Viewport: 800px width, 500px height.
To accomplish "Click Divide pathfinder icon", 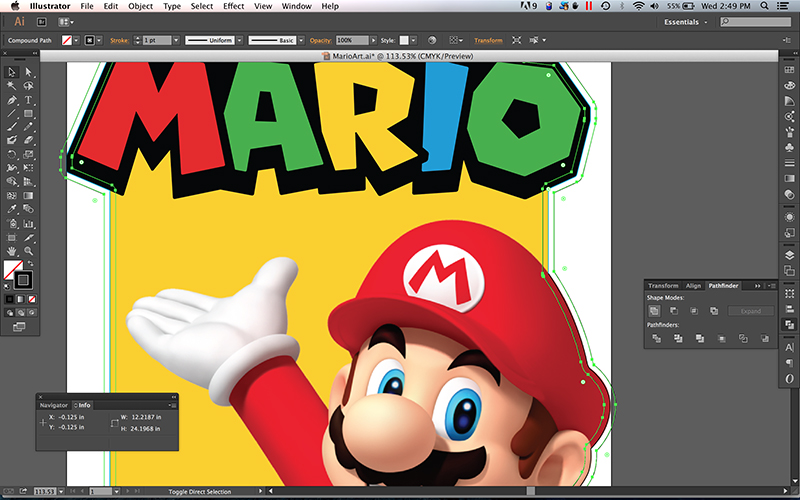I will [x=657, y=338].
